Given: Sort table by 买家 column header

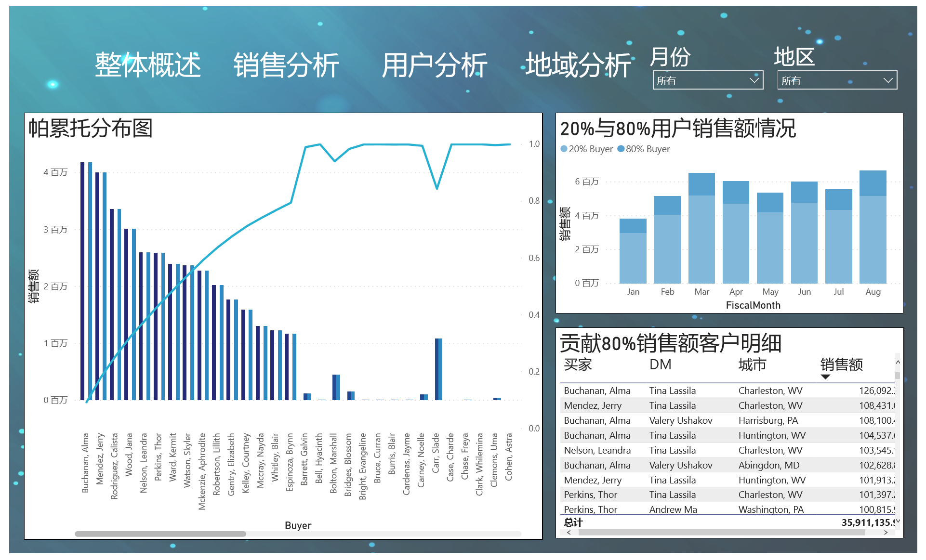Looking at the screenshot, I should click(x=578, y=365).
